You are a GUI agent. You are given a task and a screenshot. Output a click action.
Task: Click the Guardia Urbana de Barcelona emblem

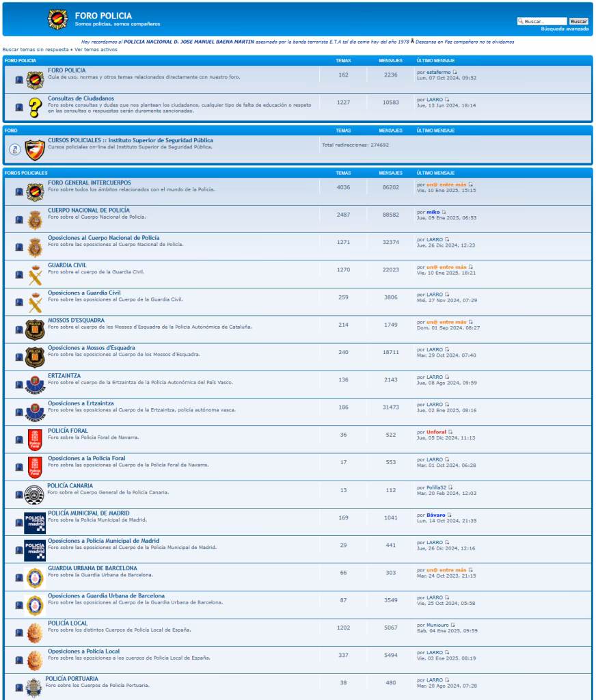coord(34,578)
